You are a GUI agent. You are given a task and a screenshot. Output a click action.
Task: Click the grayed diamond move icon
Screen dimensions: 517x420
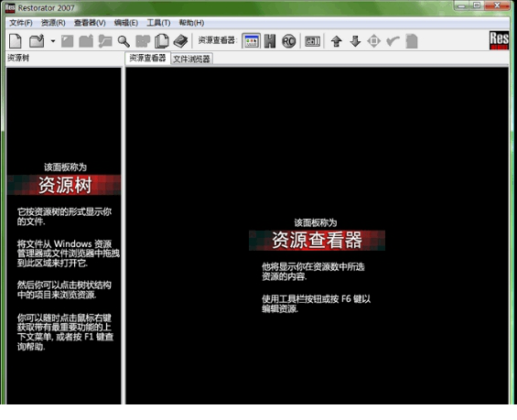click(x=374, y=41)
